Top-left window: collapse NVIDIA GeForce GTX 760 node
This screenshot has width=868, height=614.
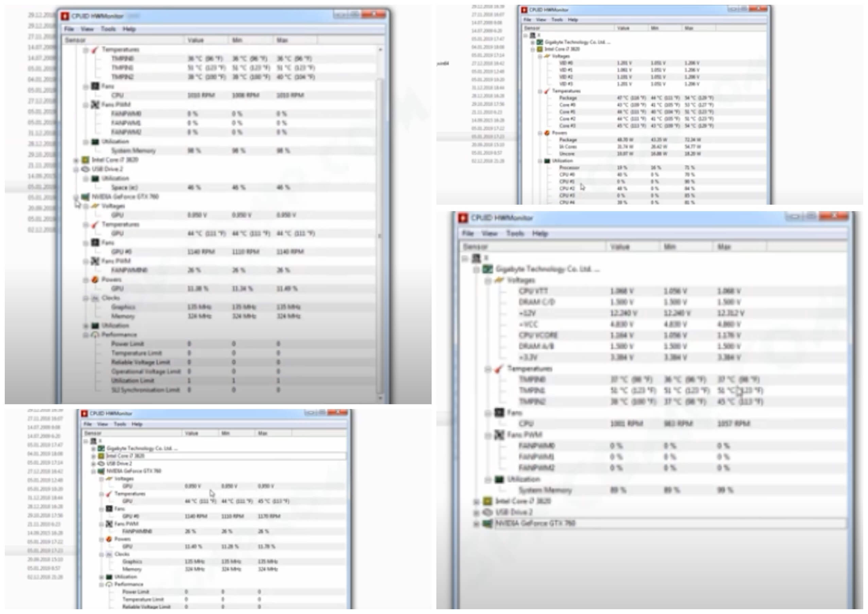tap(76, 197)
